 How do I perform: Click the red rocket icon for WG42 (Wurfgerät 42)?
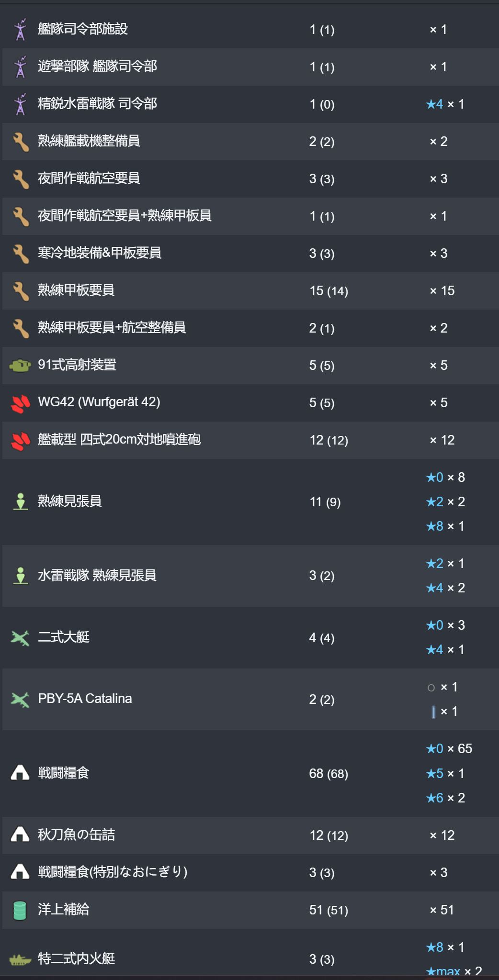click(20, 403)
